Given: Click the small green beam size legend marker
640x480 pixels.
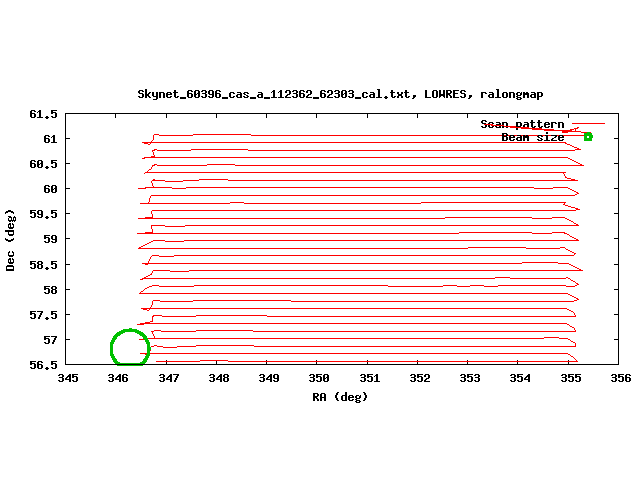Looking at the screenshot, I should [588, 137].
